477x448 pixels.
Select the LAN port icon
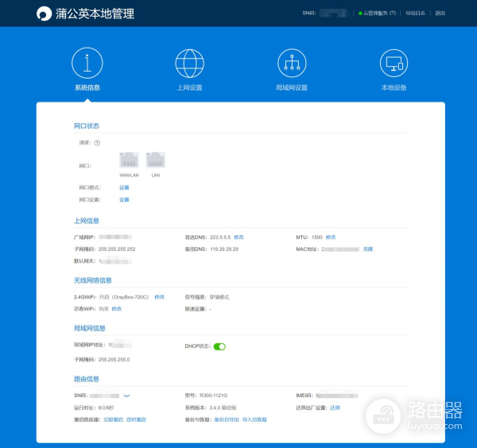(156, 160)
